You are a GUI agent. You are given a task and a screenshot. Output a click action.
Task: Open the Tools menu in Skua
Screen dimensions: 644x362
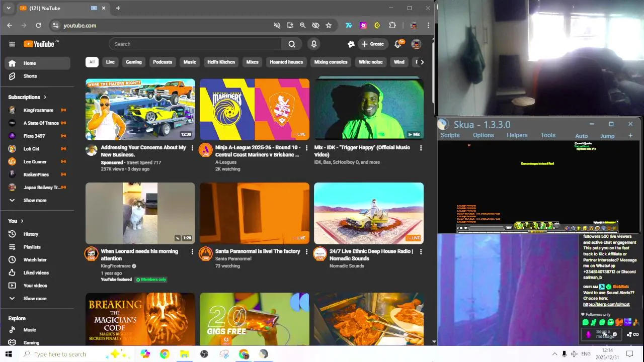click(x=548, y=135)
